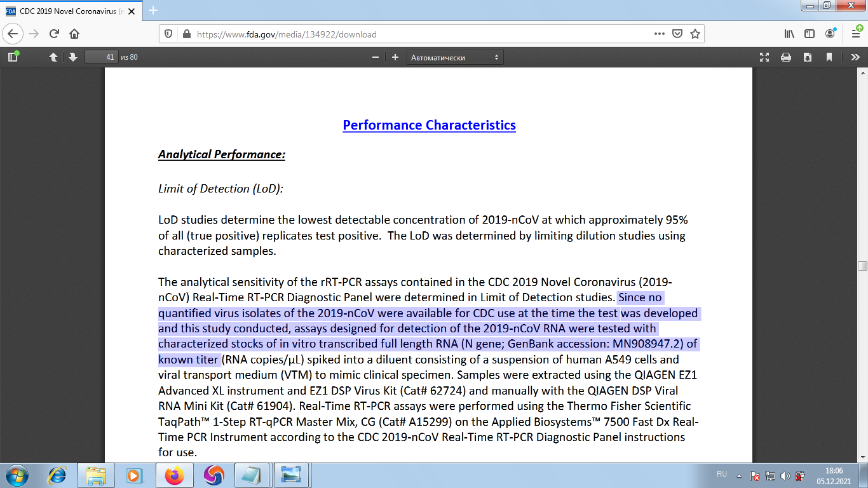The width and height of the screenshot is (868, 488).
Task: Show the browser sidebar panel icon
Action: pos(810,34)
